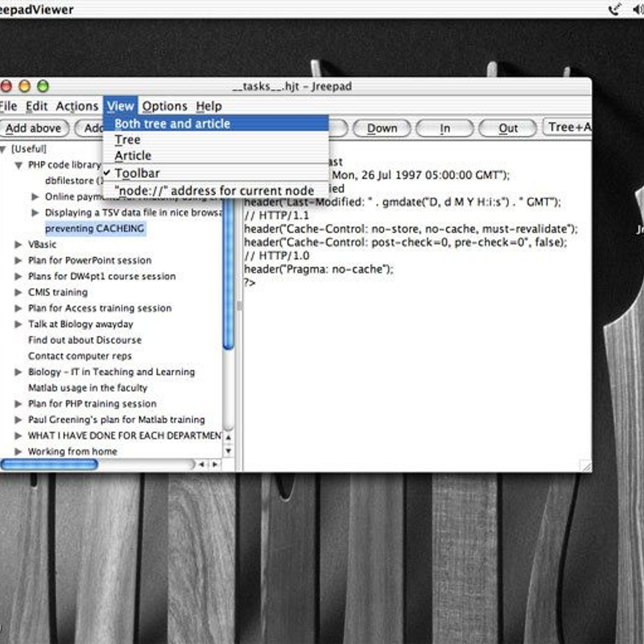The width and height of the screenshot is (644, 644).
Task: Expand Plans for DW4pt1 course session
Action: [x=18, y=276]
